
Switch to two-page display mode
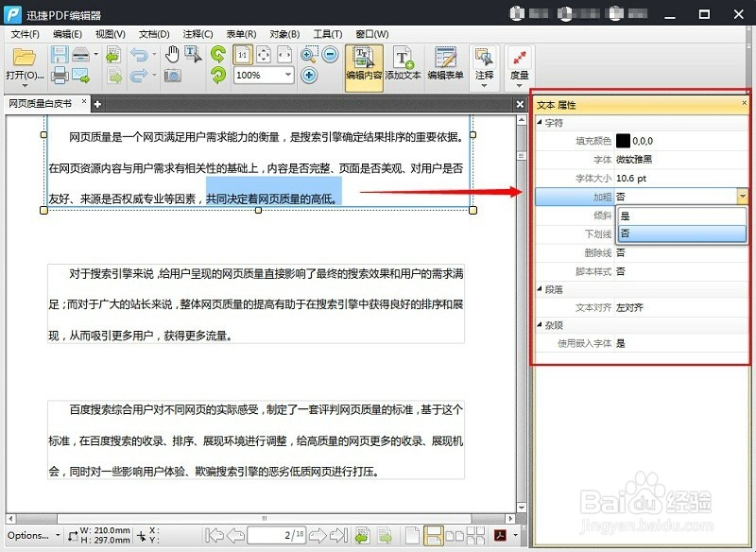[455, 536]
